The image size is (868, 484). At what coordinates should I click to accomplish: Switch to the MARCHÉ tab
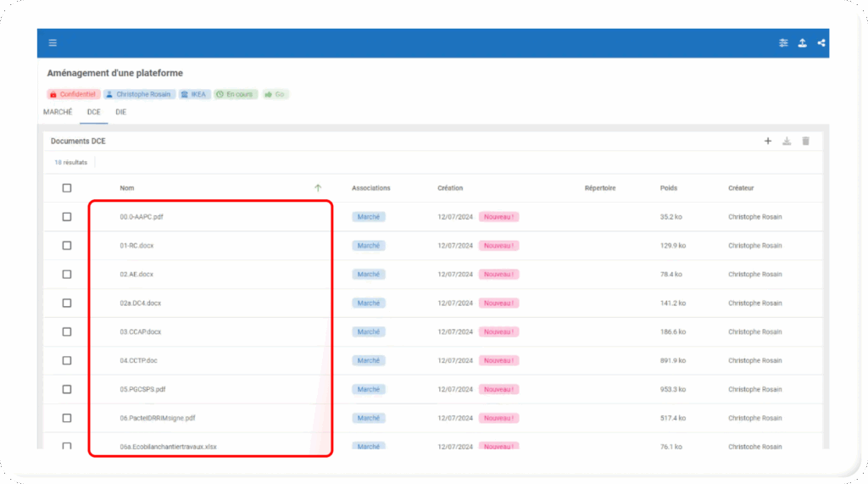58,112
